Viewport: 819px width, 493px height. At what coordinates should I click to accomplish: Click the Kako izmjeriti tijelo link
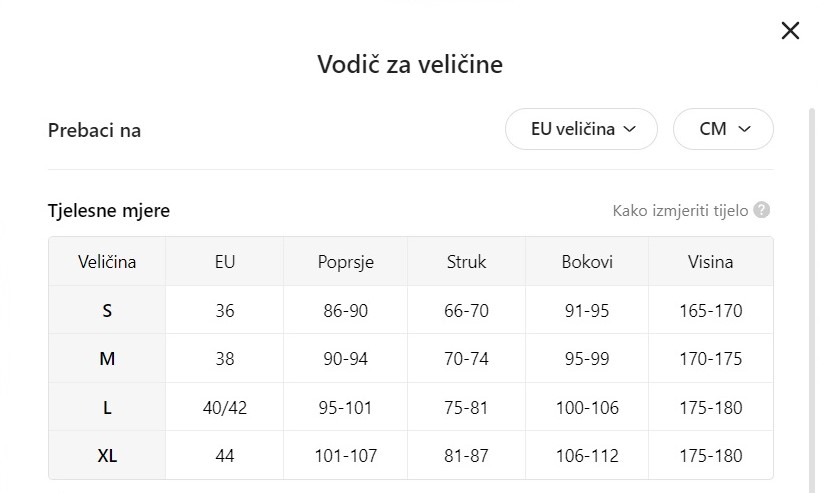(680, 210)
